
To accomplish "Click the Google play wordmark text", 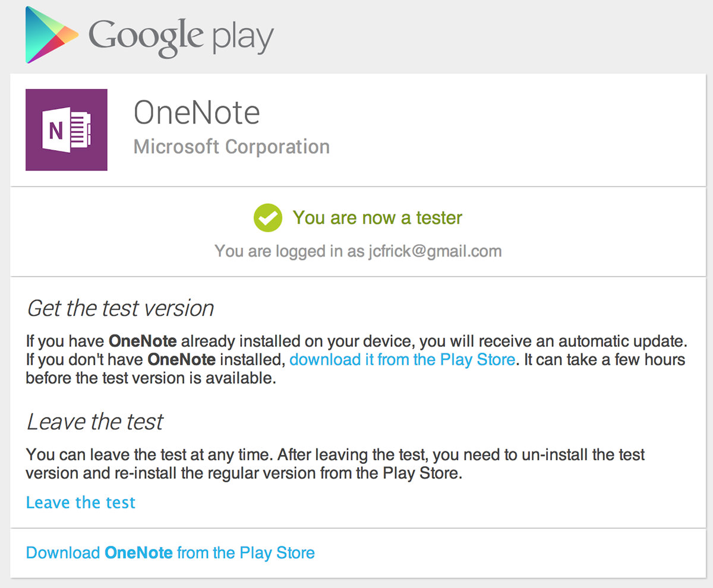I will (x=181, y=37).
